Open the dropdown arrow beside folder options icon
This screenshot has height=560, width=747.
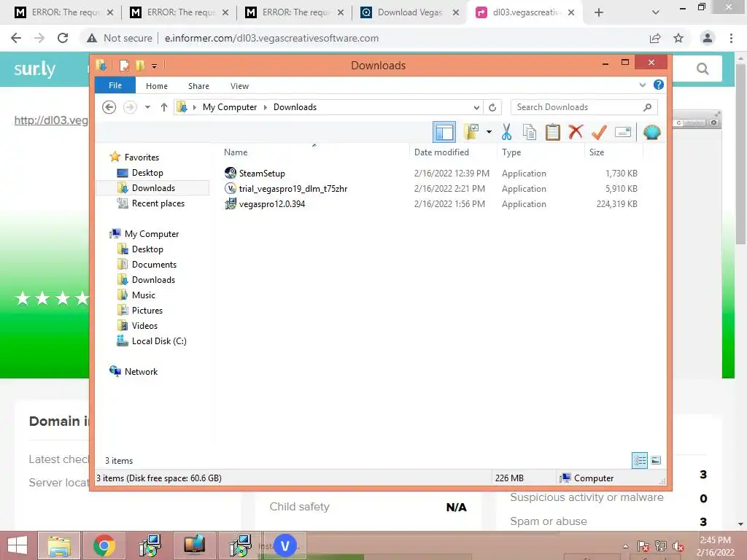489,132
